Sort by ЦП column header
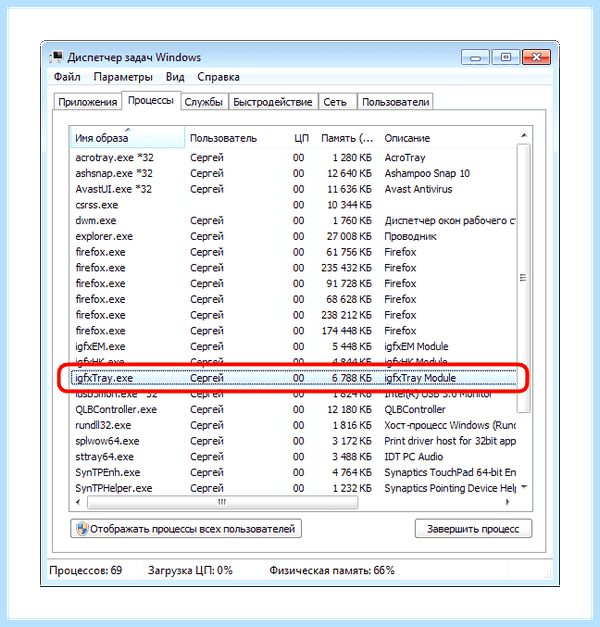The height and width of the screenshot is (627, 600). 301,138
